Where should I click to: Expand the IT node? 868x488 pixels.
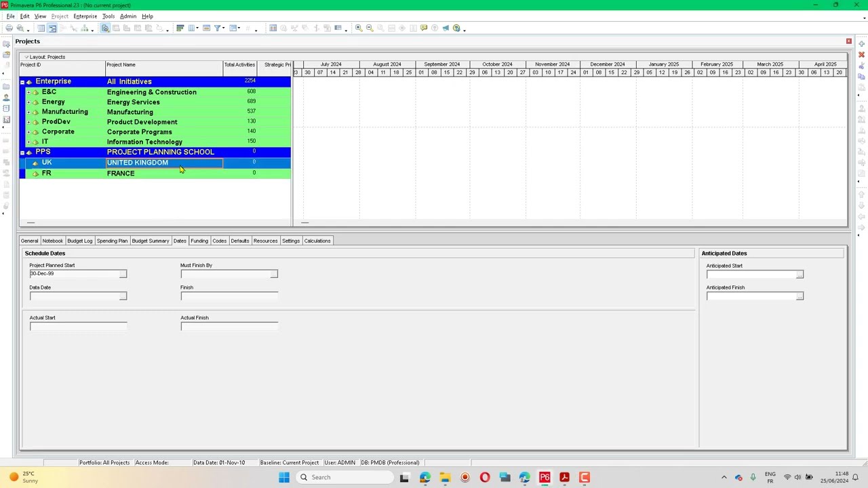[28, 142]
